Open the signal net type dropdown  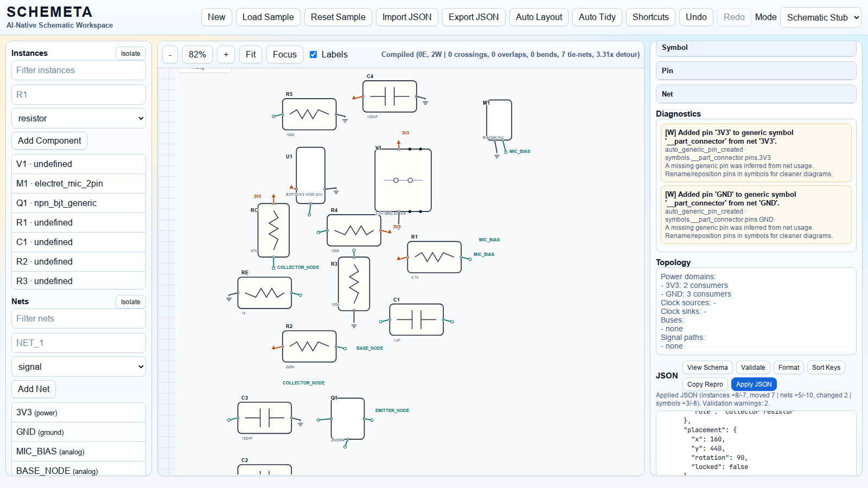click(x=79, y=367)
